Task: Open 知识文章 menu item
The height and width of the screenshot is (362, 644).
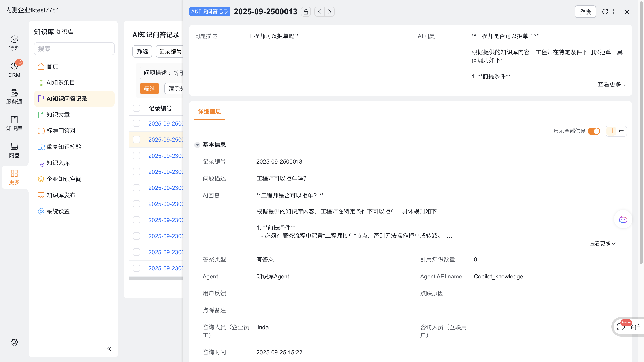Action: (58, 115)
